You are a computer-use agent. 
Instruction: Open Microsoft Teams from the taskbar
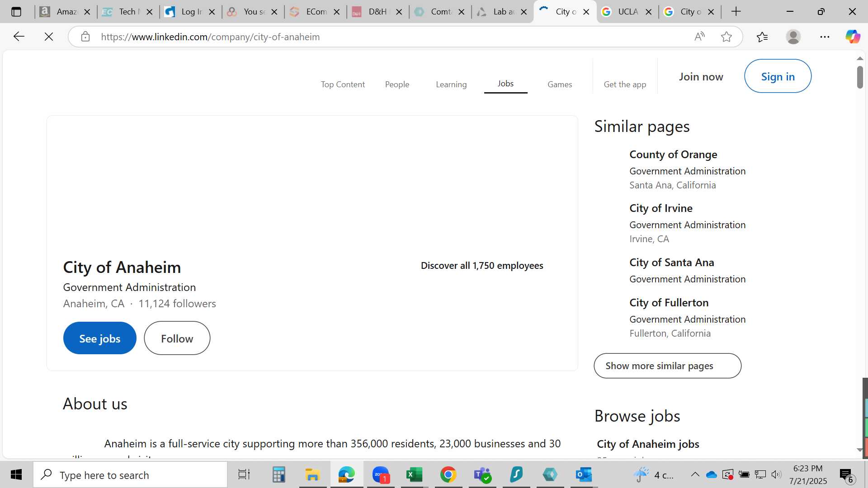(x=482, y=475)
